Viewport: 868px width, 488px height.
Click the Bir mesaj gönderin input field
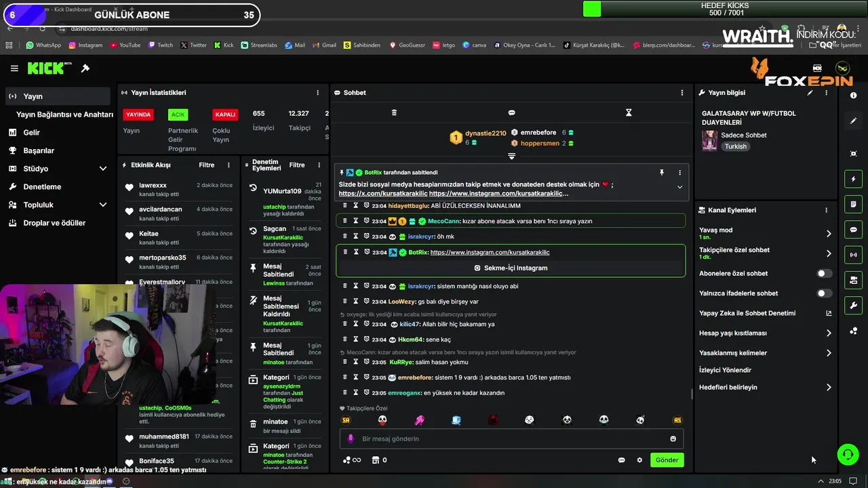pyautogui.click(x=511, y=439)
